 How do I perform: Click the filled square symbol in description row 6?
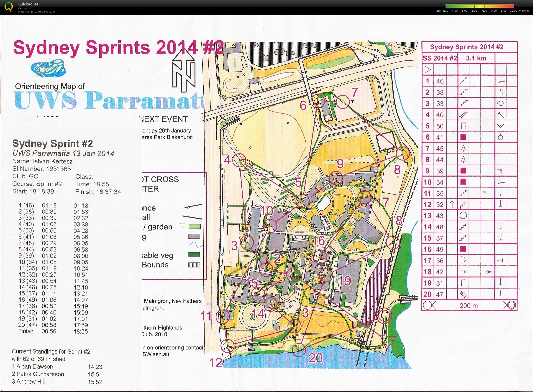pyautogui.click(x=463, y=137)
